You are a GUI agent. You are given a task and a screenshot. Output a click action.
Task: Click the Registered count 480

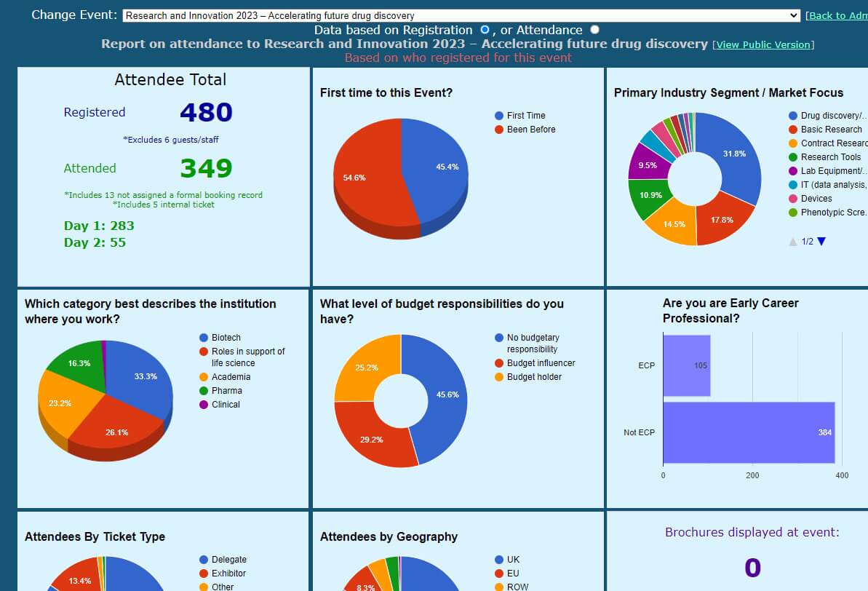[x=206, y=112]
